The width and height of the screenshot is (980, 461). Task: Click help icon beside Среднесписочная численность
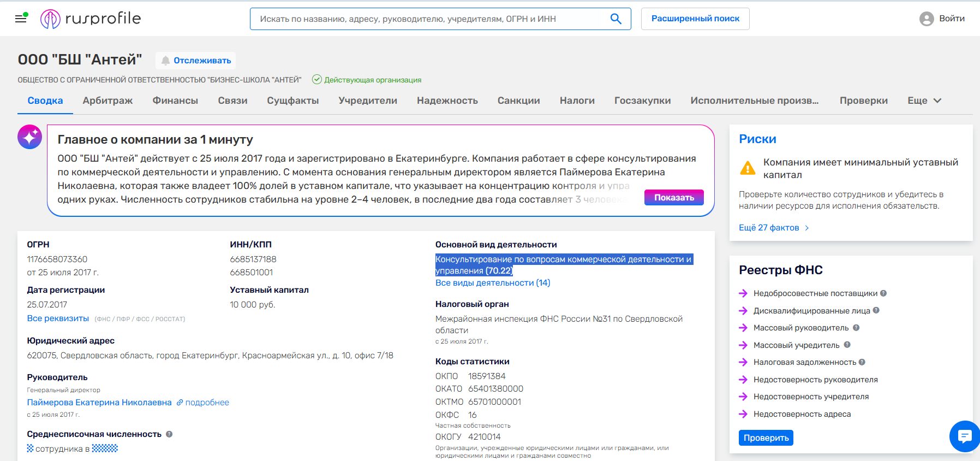click(x=169, y=434)
